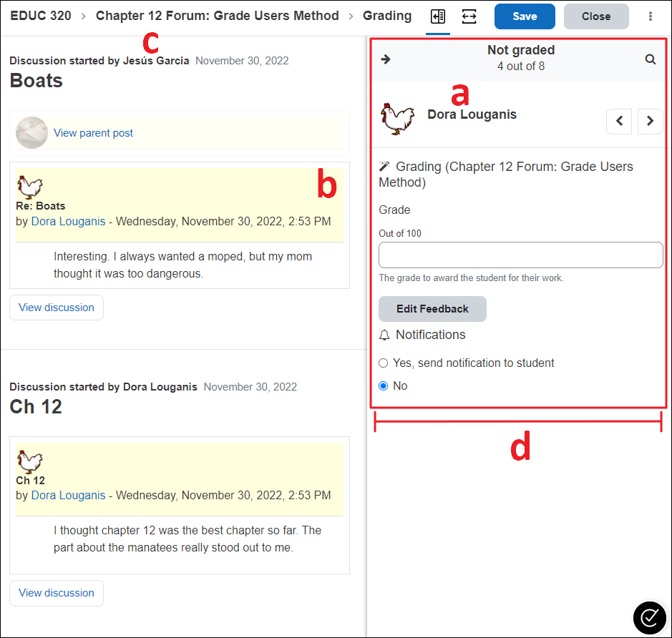
Task: Click View discussion under Ch 12 post
Action: [57, 593]
